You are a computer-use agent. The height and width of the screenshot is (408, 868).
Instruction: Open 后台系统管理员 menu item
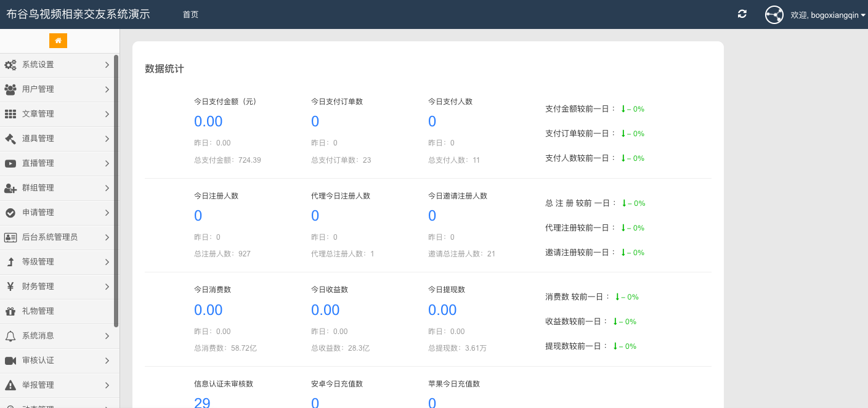(x=49, y=237)
